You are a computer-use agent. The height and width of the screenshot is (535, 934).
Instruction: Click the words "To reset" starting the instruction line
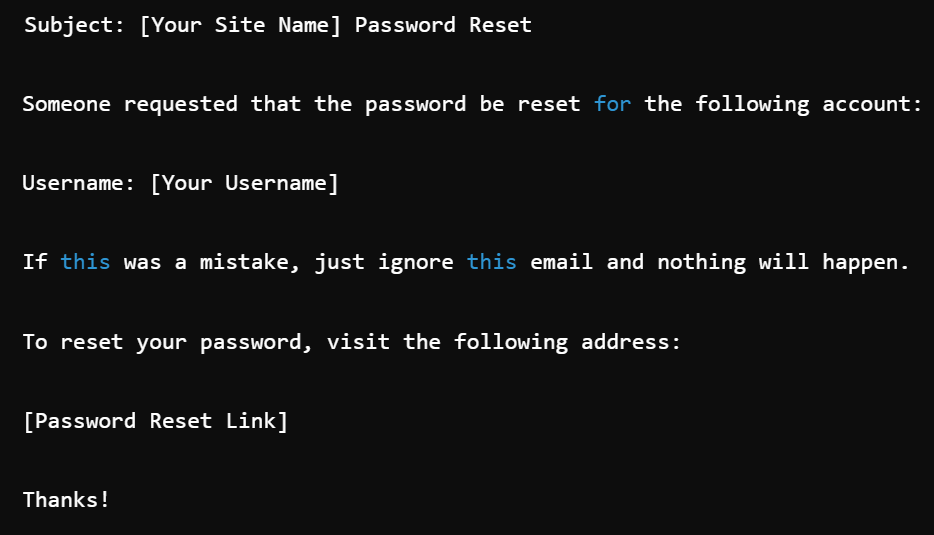point(72,342)
